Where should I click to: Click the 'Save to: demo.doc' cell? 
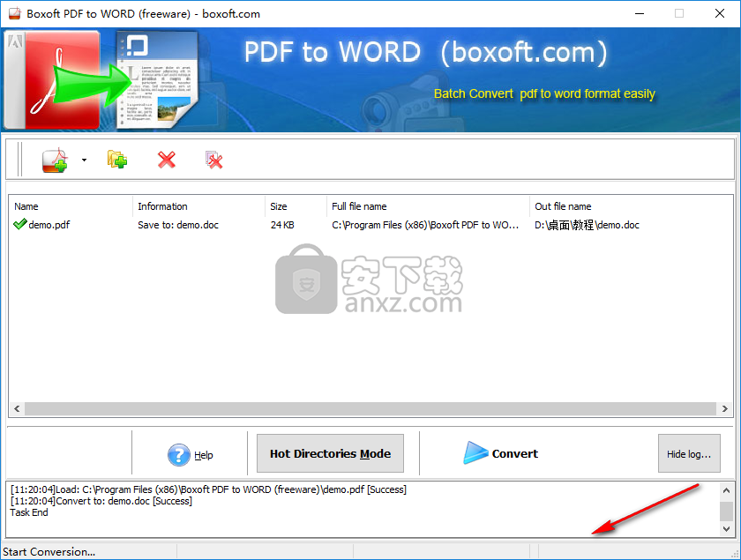(x=178, y=225)
